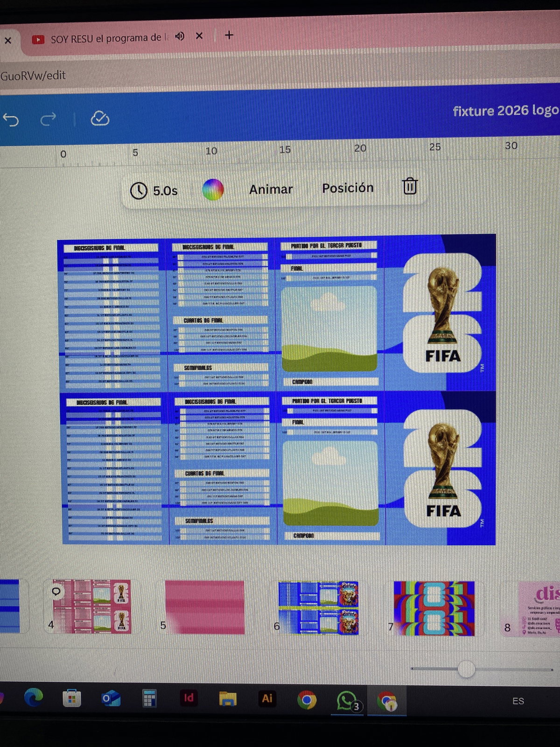Click the zoom slider handle
The height and width of the screenshot is (747, 560).
coord(466,669)
